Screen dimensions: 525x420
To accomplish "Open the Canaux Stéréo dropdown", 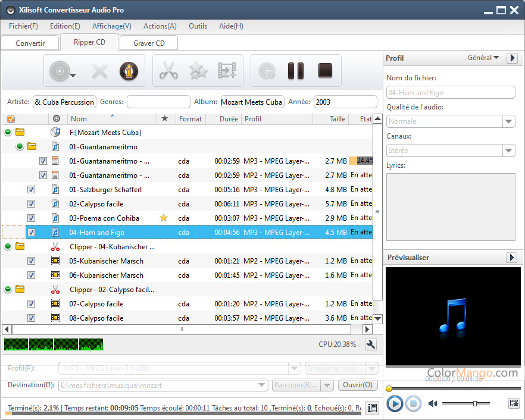I will click(x=508, y=151).
